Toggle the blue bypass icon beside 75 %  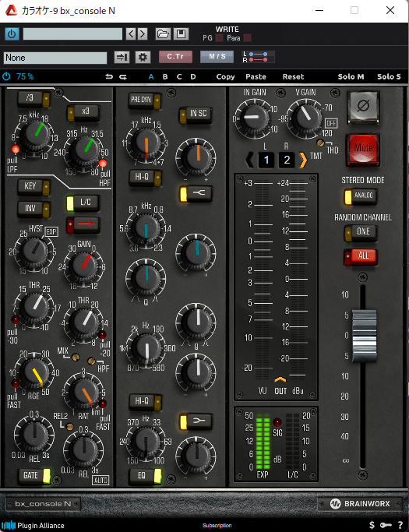point(6,76)
